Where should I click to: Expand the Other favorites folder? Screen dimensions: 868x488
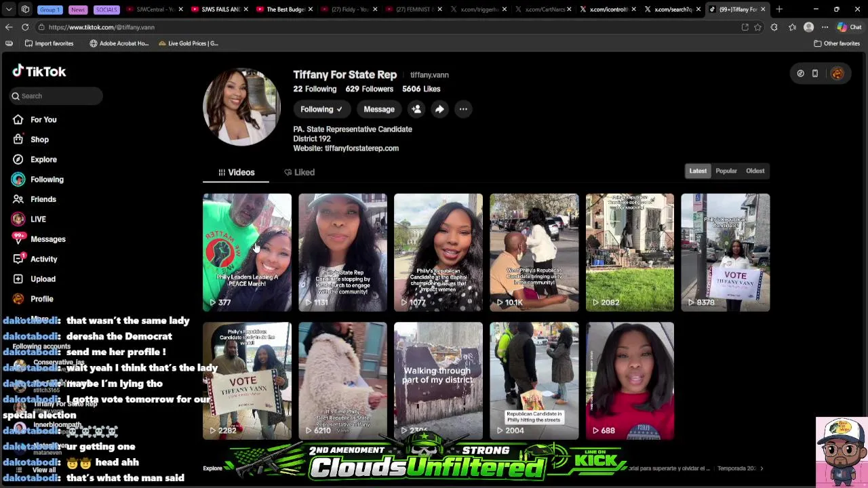point(837,43)
